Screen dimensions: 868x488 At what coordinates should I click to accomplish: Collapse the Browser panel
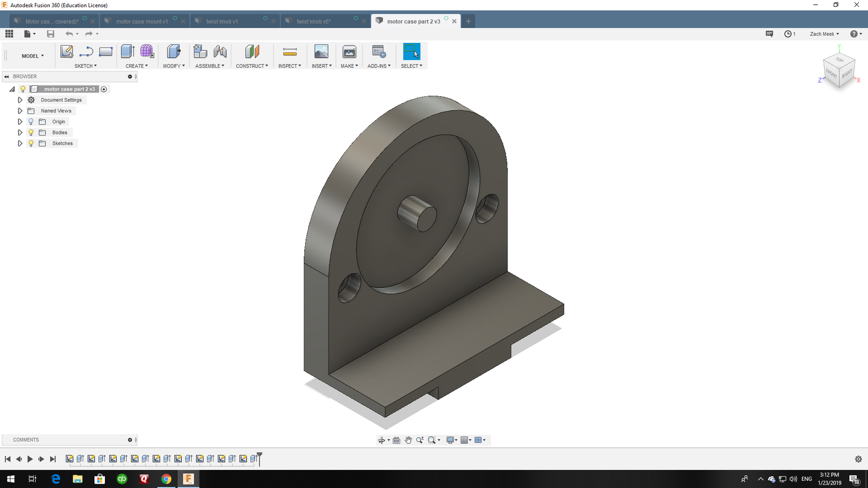point(7,77)
